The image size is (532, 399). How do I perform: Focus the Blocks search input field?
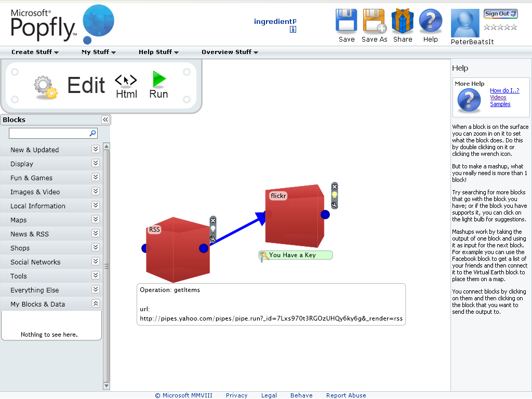pyautogui.click(x=49, y=134)
